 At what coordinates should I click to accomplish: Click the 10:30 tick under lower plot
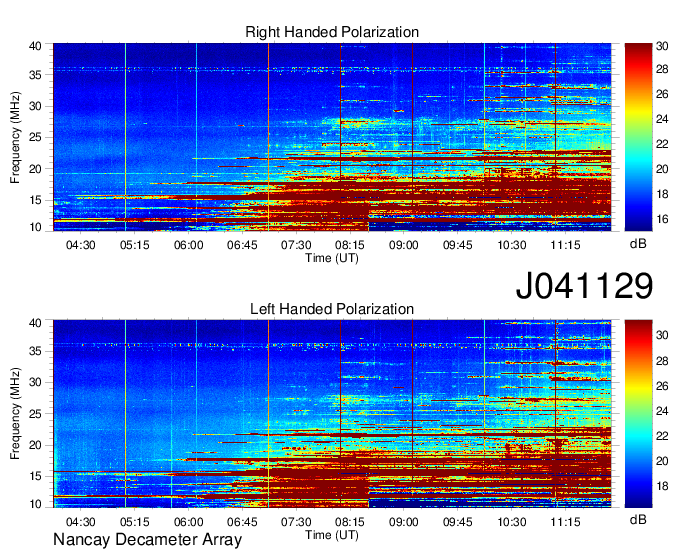[x=511, y=522]
